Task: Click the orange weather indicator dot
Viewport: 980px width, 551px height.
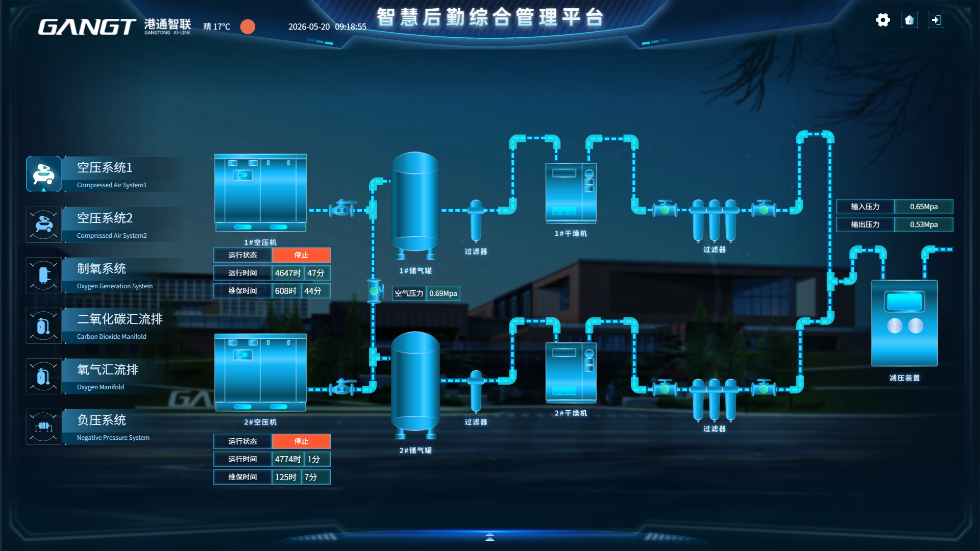Action: coord(248,27)
